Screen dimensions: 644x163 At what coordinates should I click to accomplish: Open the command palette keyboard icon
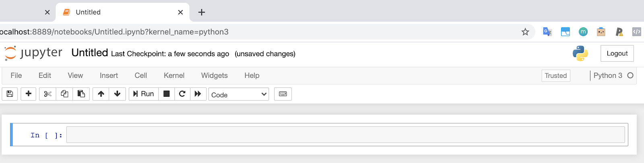[283, 94]
